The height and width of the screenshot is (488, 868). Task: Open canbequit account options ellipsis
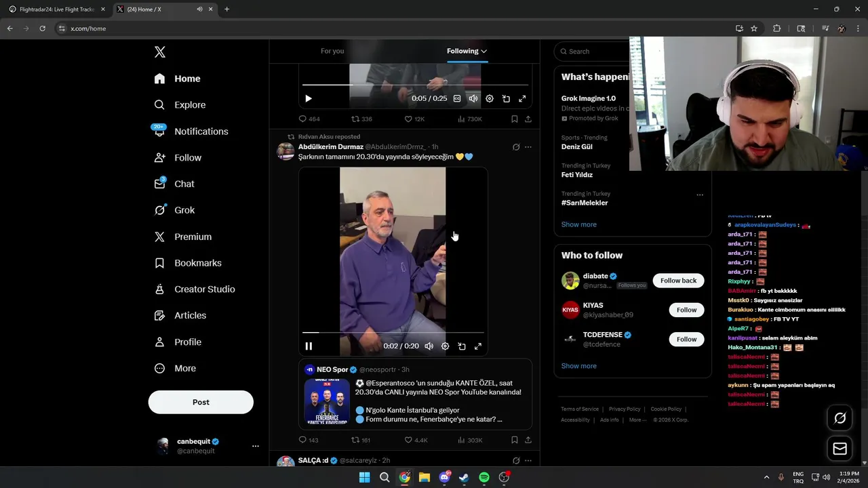pyautogui.click(x=256, y=446)
